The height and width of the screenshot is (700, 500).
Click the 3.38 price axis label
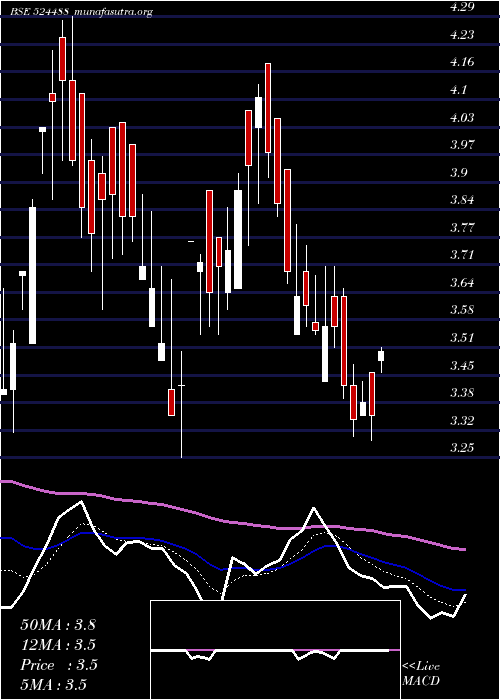pyautogui.click(x=463, y=393)
